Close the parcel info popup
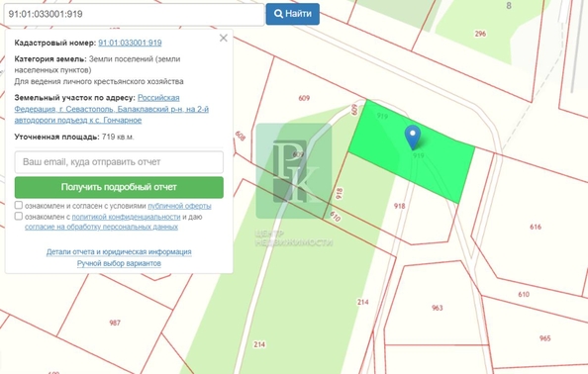588x374 pixels. [x=224, y=38]
